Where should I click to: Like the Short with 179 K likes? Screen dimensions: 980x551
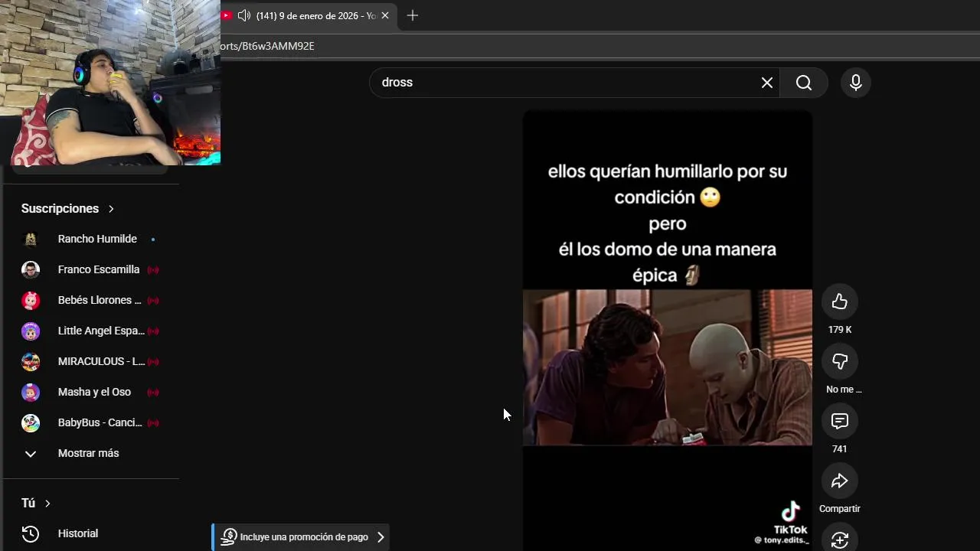[840, 302]
